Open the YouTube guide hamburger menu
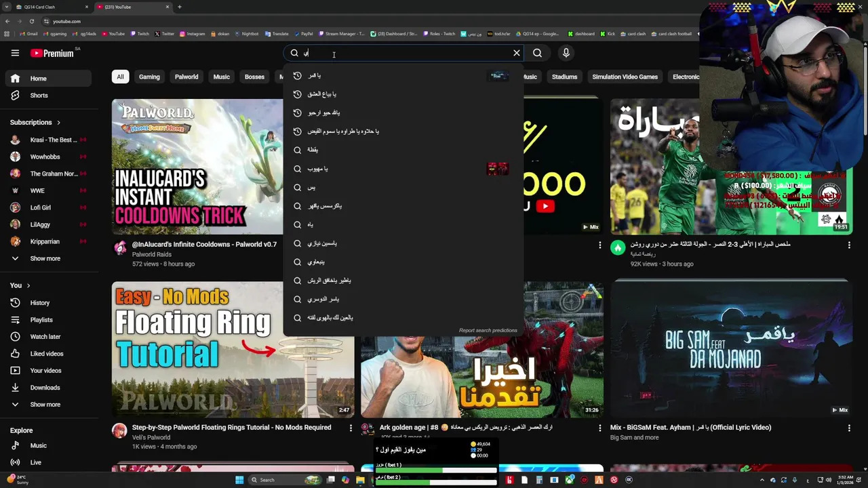The image size is (868, 488). pos(15,53)
